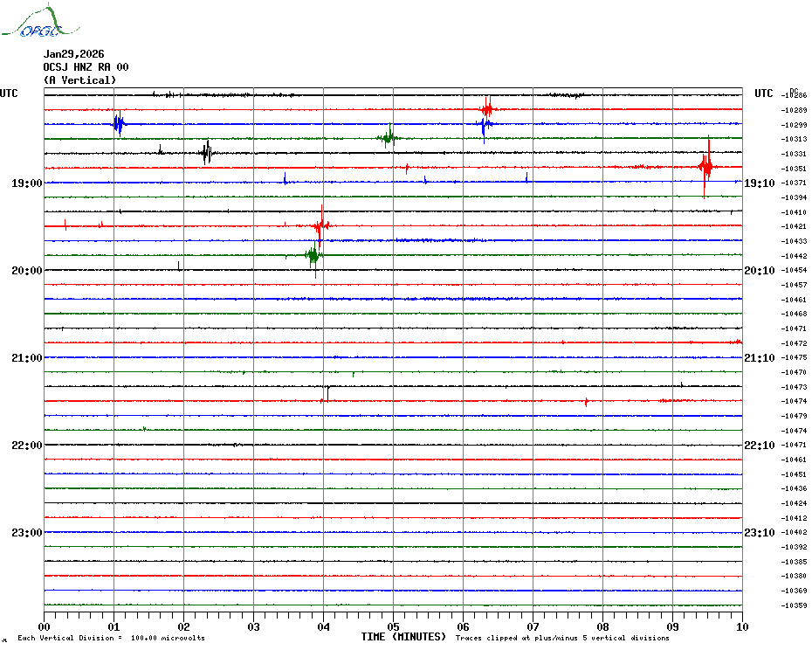Click the Each Vertical Division scale note

[111, 638]
